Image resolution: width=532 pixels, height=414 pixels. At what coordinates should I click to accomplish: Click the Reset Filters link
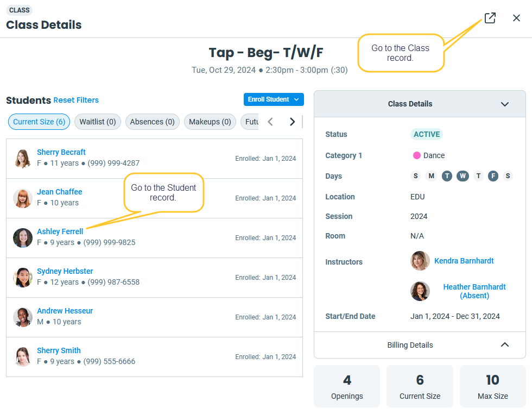[x=76, y=100]
